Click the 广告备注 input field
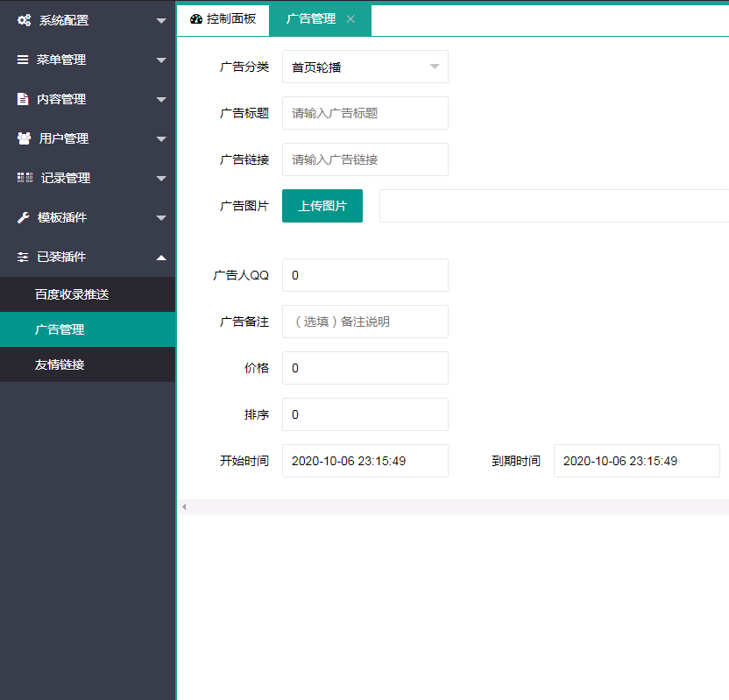The height and width of the screenshot is (700, 729). [x=365, y=322]
